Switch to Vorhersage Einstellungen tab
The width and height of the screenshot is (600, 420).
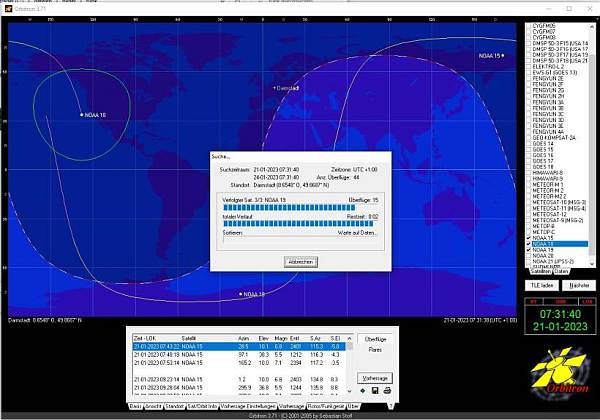click(x=248, y=406)
